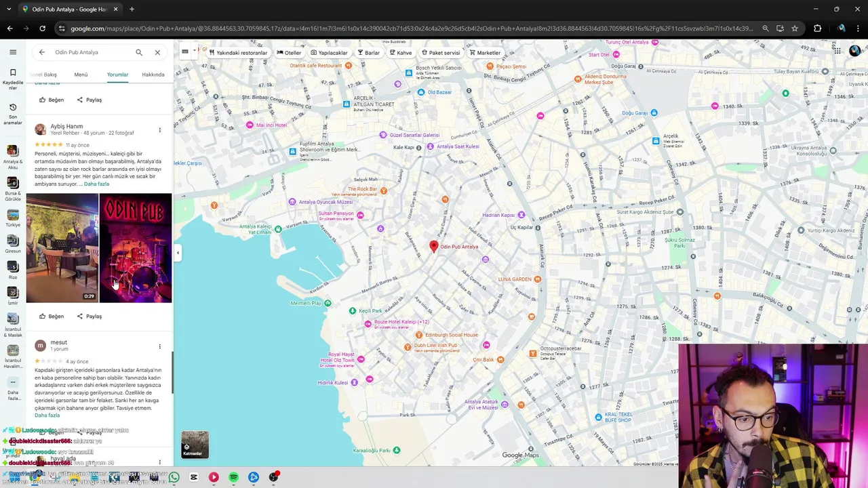Open Spotify from the taskbar
Viewport: 868px width, 488px height.
tap(233, 477)
